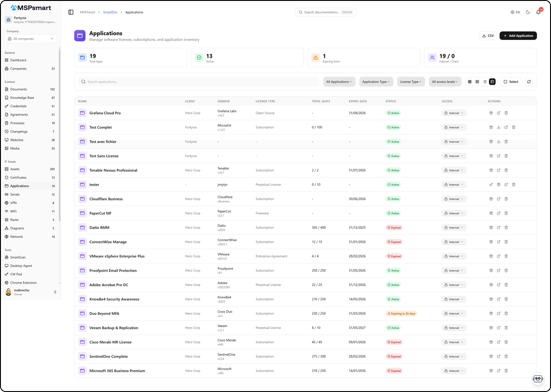Change language via the EN globe icon

[514, 12]
